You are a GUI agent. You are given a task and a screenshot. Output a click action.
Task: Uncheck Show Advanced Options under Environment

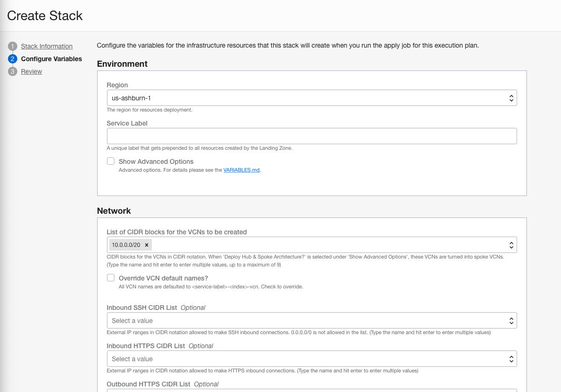[x=111, y=161]
